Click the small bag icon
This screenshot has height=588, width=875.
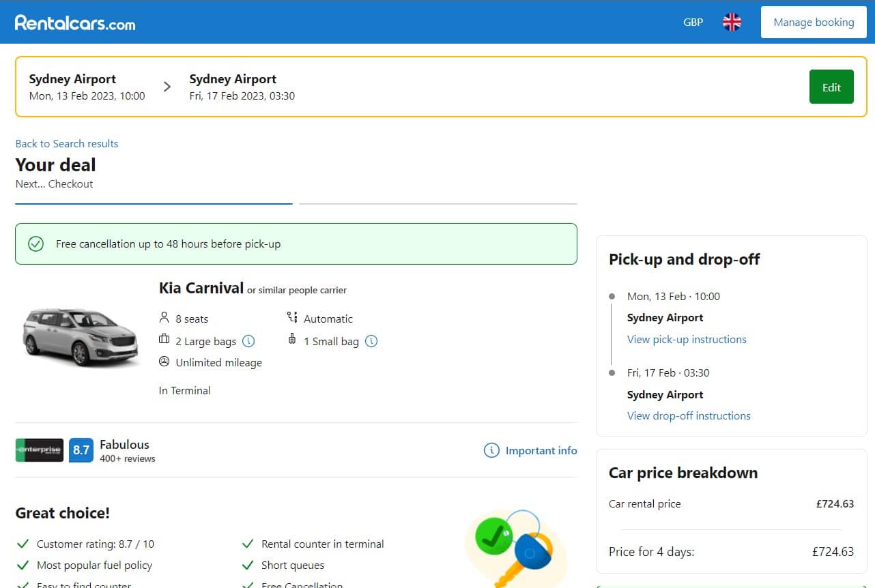(292, 340)
